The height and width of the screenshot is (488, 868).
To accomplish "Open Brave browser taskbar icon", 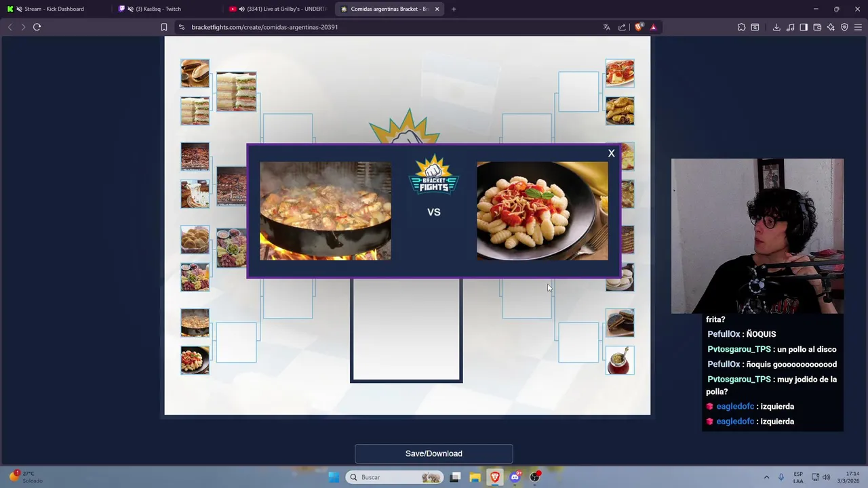I will [495, 477].
